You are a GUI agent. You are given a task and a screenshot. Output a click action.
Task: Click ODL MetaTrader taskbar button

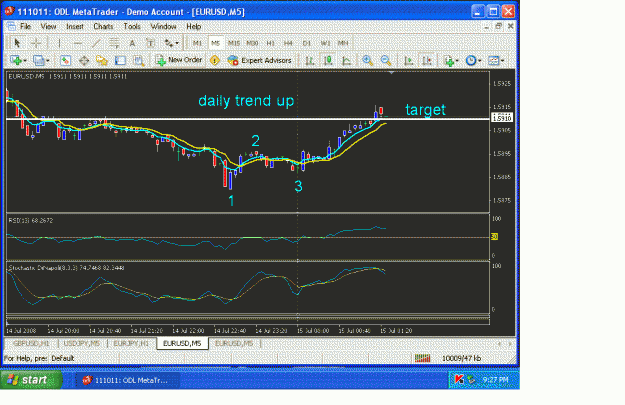[x=127, y=380]
